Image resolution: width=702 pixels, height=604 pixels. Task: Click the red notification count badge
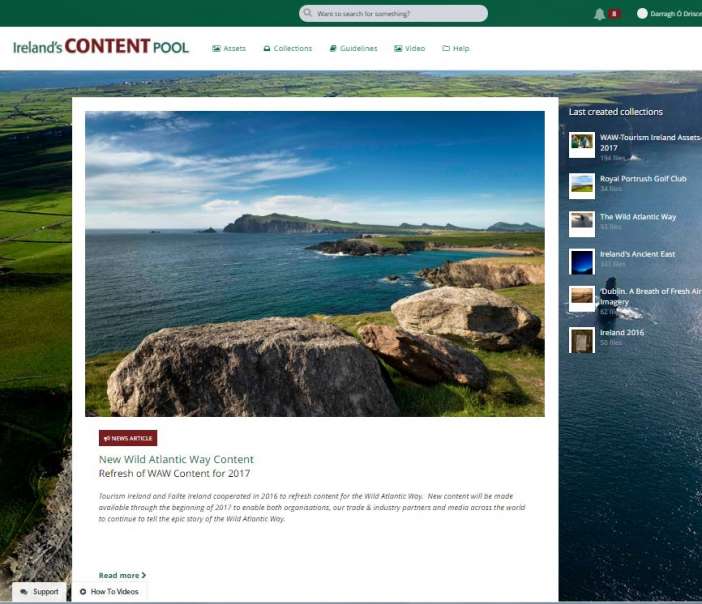click(614, 14)
